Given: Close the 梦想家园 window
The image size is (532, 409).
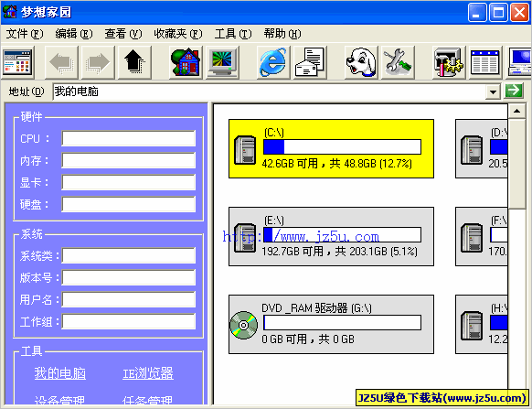Looking at the screenshot, I should [x=519, y=12].
